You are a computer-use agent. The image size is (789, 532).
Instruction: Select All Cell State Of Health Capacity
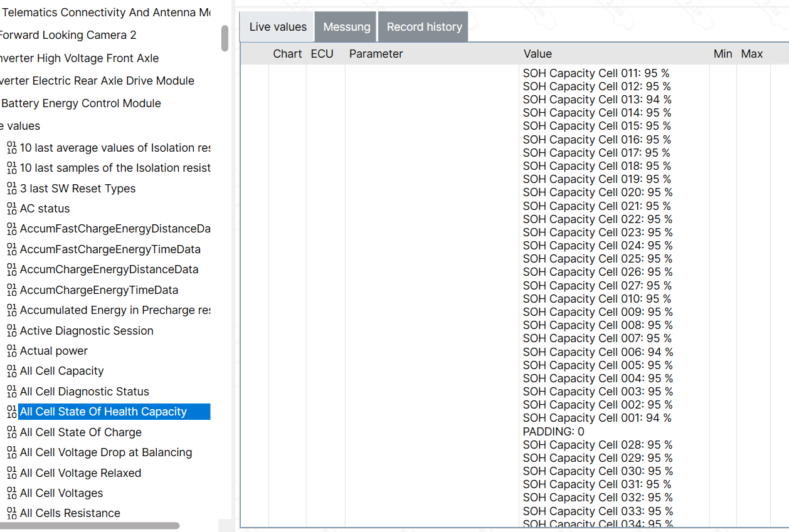[x=103, y=412]
